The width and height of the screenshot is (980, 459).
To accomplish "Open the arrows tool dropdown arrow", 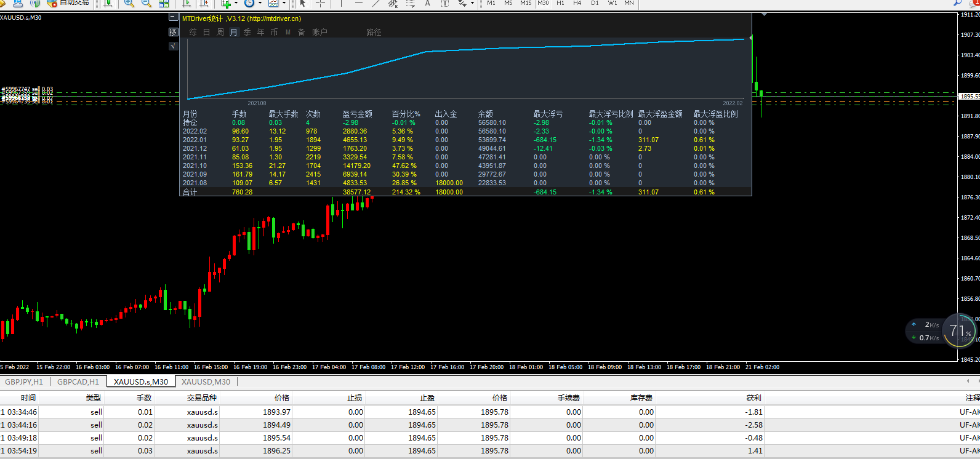I will (x=473, y=3).
